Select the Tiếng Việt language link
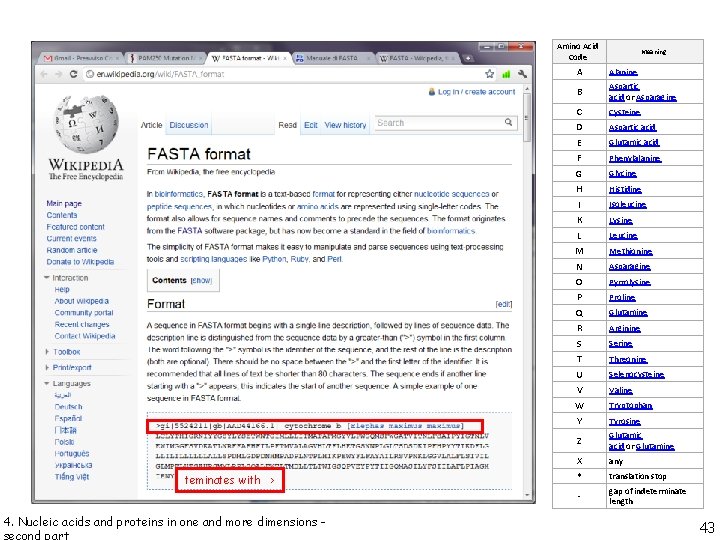720x540 pixels. (72, 477)
